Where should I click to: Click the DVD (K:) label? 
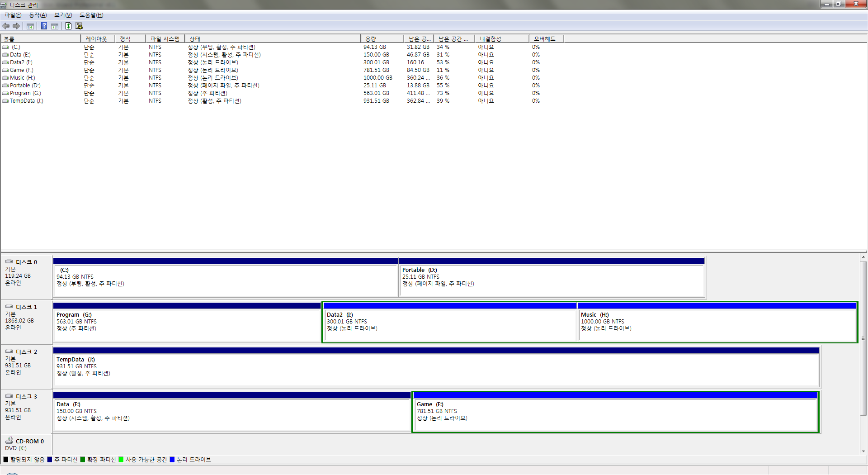[16, 448]
